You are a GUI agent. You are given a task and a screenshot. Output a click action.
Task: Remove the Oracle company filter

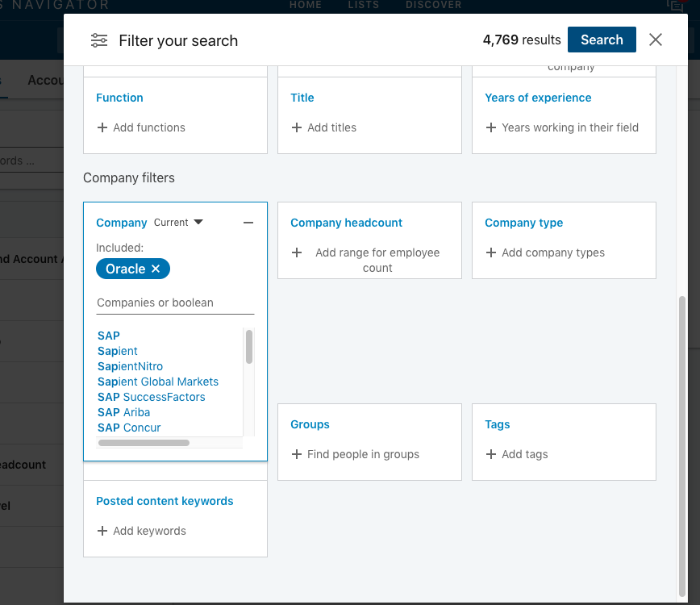click(x=156, y=269)
